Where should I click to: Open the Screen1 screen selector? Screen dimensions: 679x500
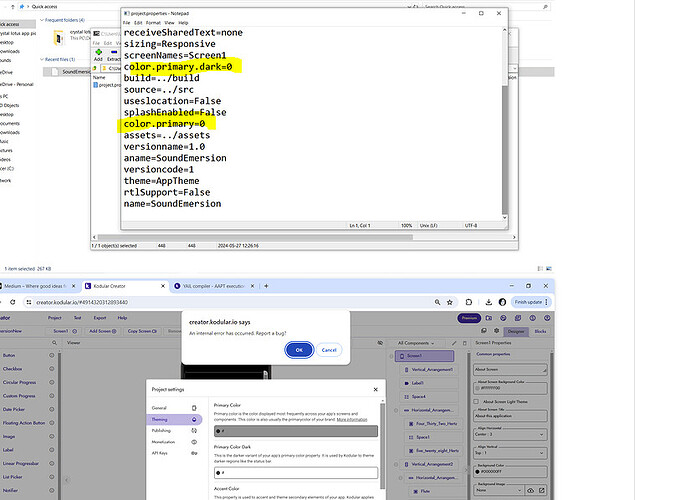pos(65,331)
